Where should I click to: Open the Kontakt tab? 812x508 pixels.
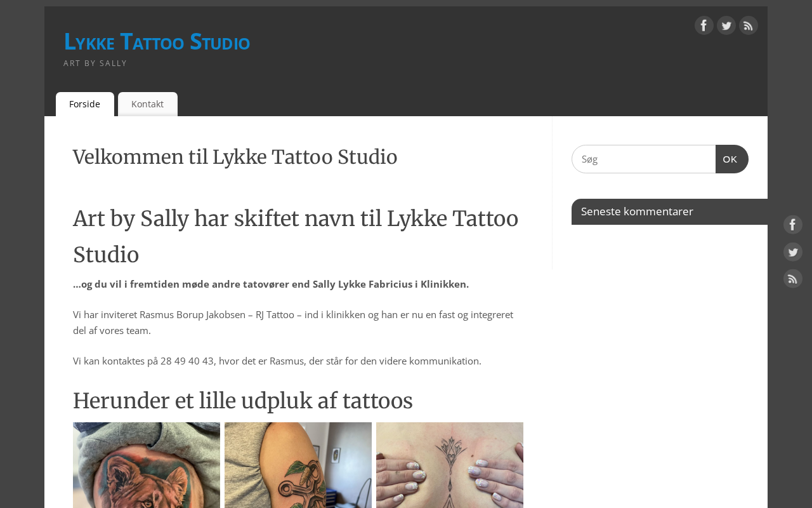[x=148, y=104]
